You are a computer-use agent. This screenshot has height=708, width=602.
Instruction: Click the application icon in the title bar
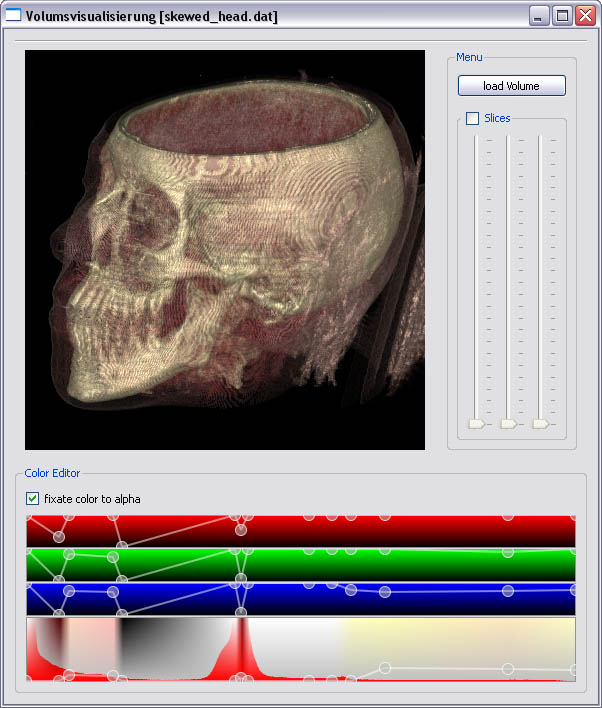pyautogui.click(x=13, y=15)
